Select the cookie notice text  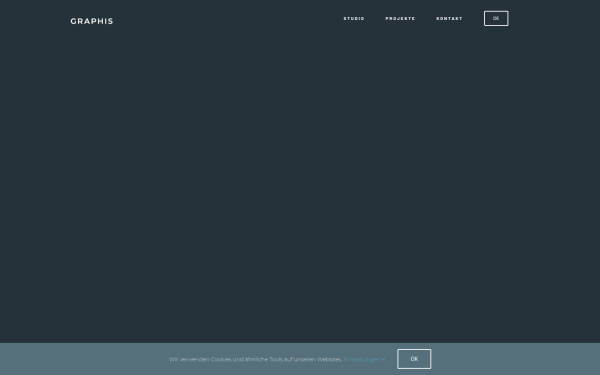255,359
